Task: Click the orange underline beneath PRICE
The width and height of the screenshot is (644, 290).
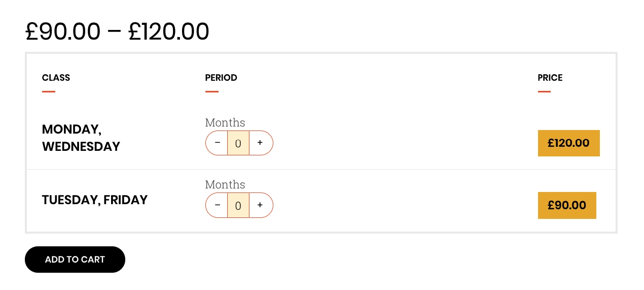Action: (x=544, y=92)
